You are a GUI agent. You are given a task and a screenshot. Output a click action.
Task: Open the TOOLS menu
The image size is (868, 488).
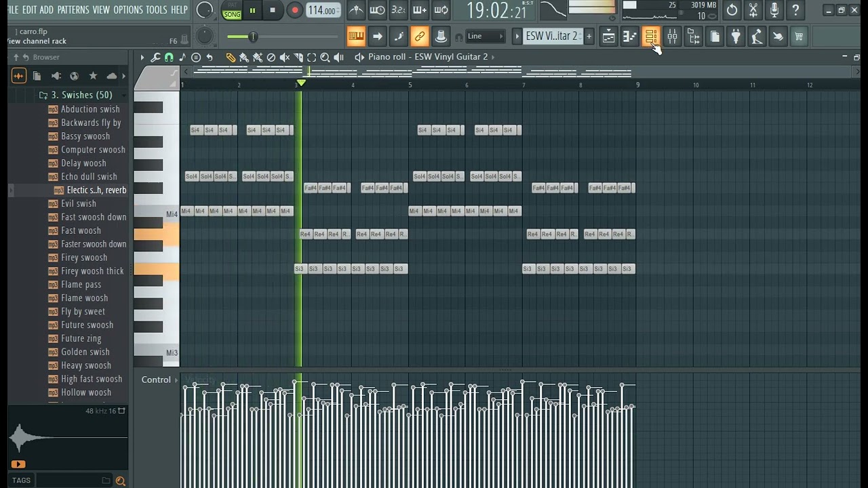[156, 9]
